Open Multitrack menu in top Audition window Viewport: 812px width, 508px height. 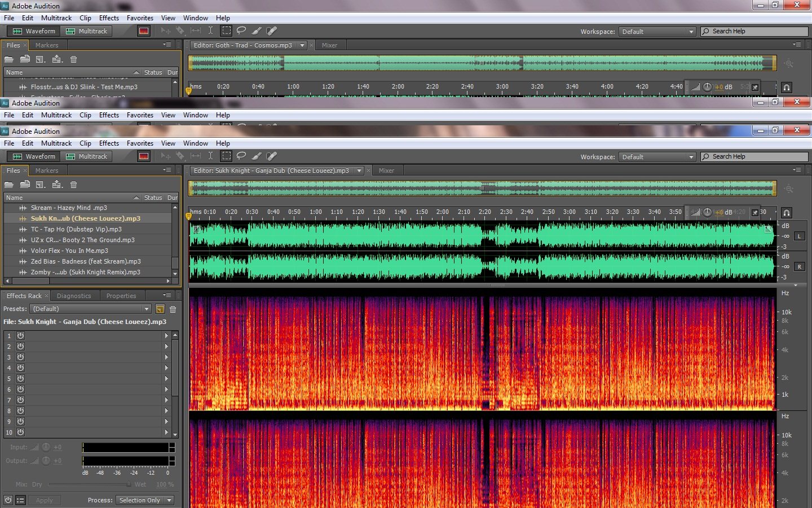tap(56, 18)
